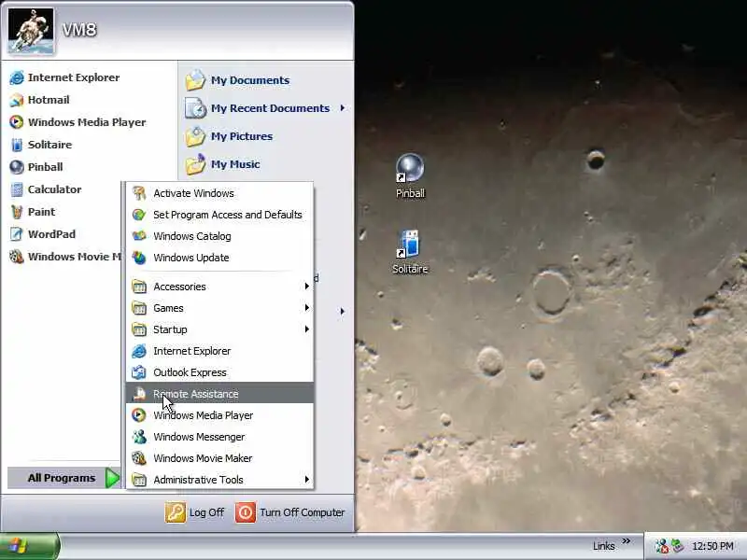Click the Windows Update globe icon

139,258
